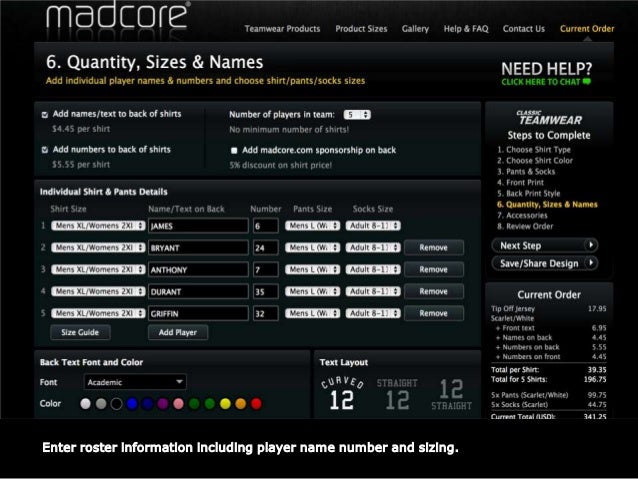The width and height of the screenshot is (638, 479).
Task: Open Number of players in team dropdown
Action: [357, 115]
